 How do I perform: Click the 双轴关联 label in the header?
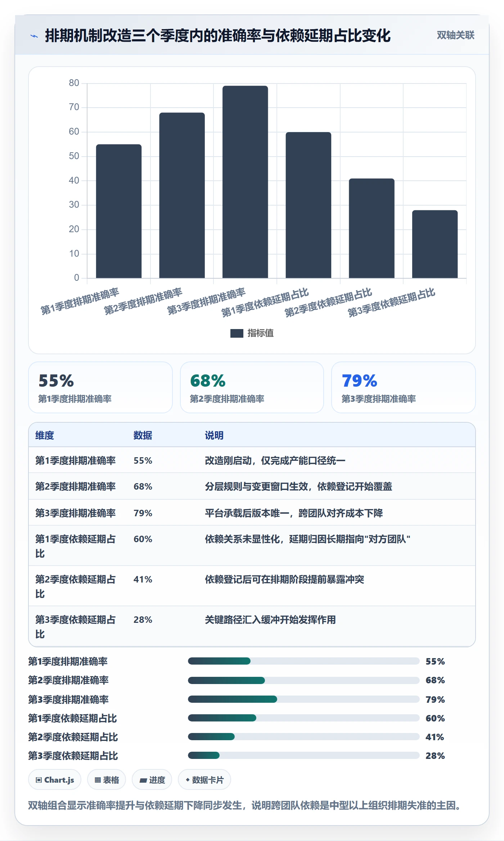[x=455, y=35]
